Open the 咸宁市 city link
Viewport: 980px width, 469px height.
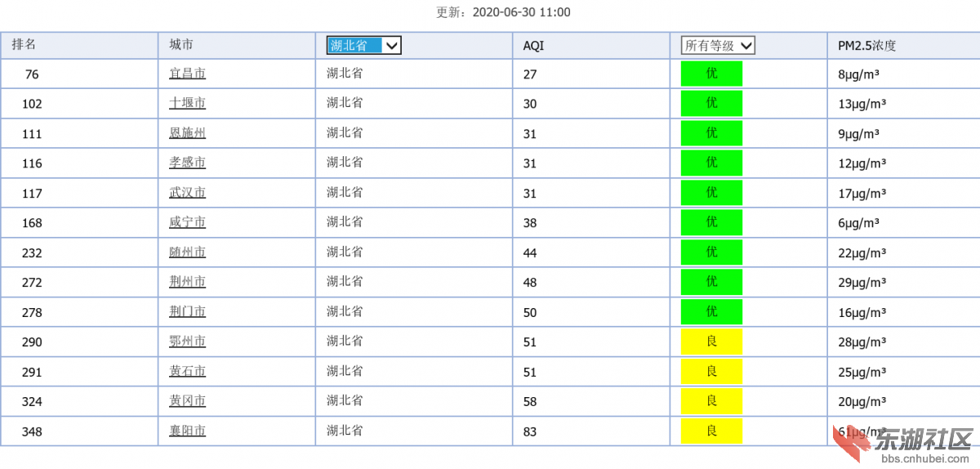[x=187, y=222]
